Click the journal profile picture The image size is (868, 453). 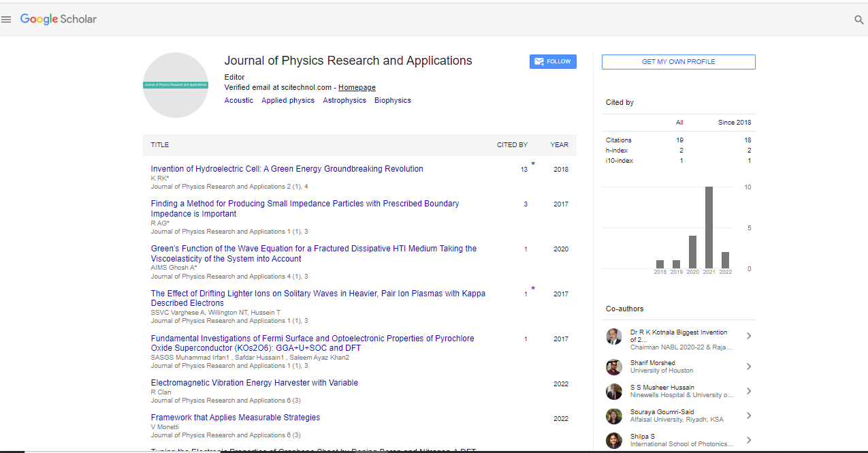(176, 85)
